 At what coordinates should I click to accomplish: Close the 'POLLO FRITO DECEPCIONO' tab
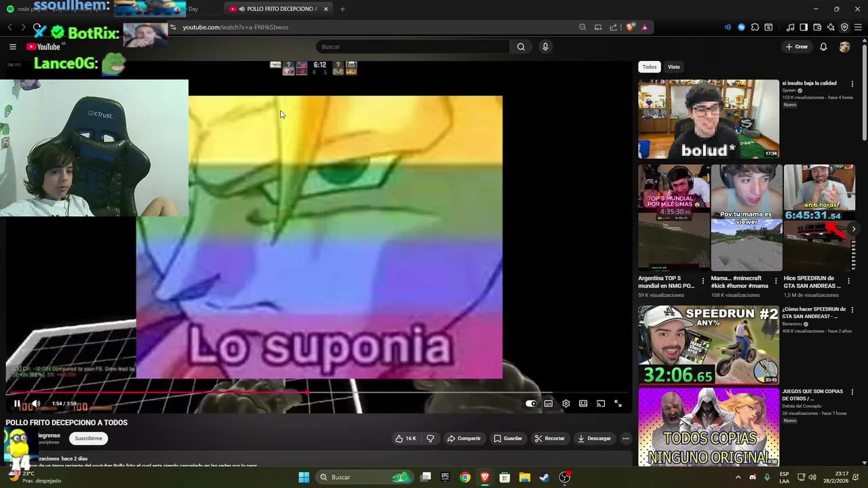click(x=325, y=9)
